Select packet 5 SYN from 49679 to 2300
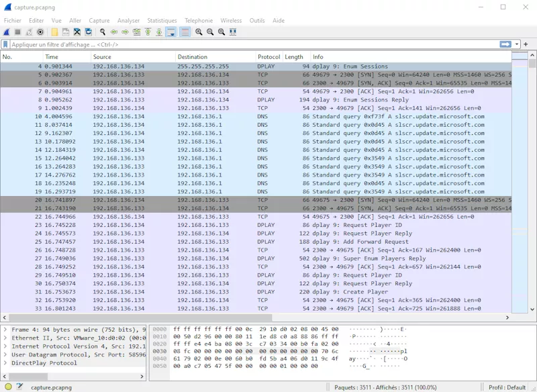537x392 pixels. 256,75
